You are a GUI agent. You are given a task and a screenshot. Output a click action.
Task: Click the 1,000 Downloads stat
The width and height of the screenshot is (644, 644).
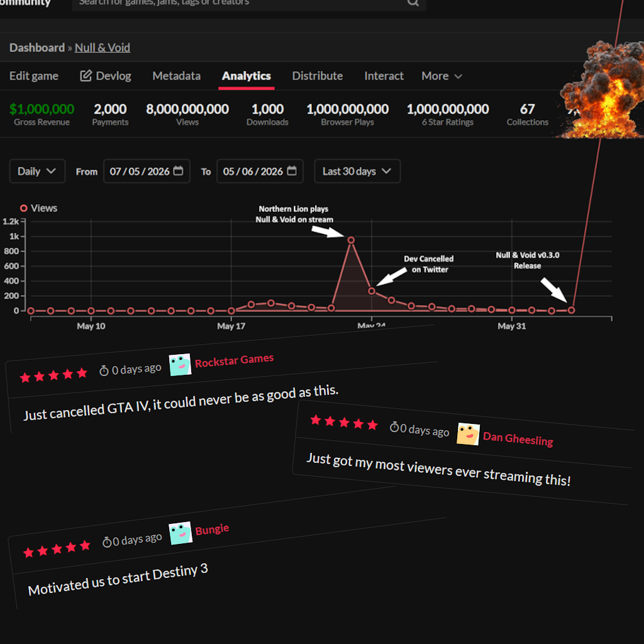[267, 114]
